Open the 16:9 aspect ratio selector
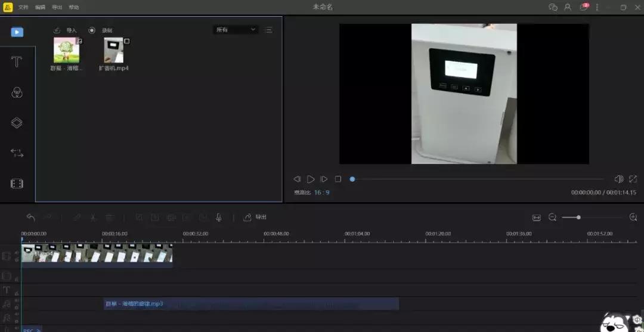644x332 pixels. click(322, 193)
